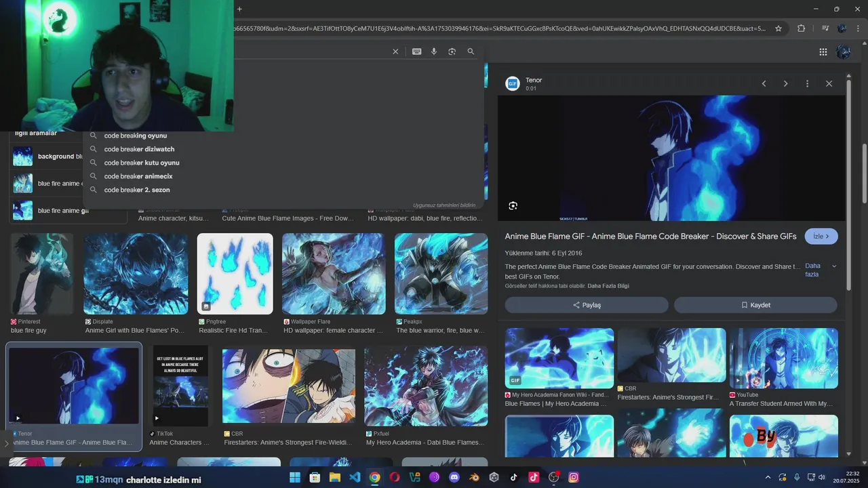Open the Google account avatar
This screenshot has height=488, width=868.
[x=844, y=52]
